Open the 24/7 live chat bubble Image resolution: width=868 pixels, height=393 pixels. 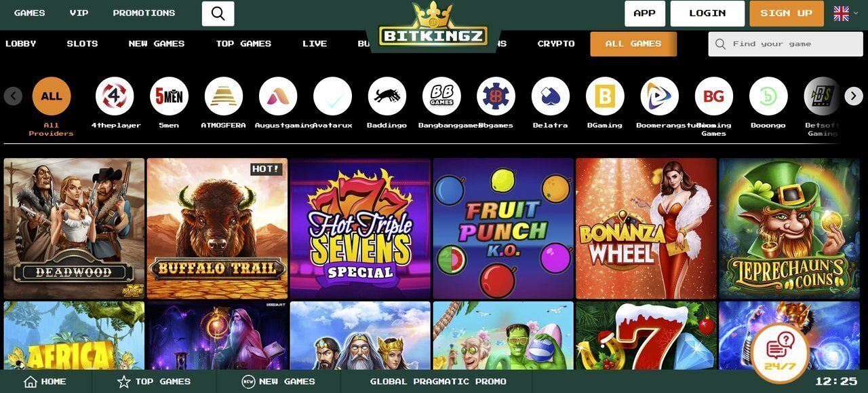pyautogui.click(x=780, y=353)
